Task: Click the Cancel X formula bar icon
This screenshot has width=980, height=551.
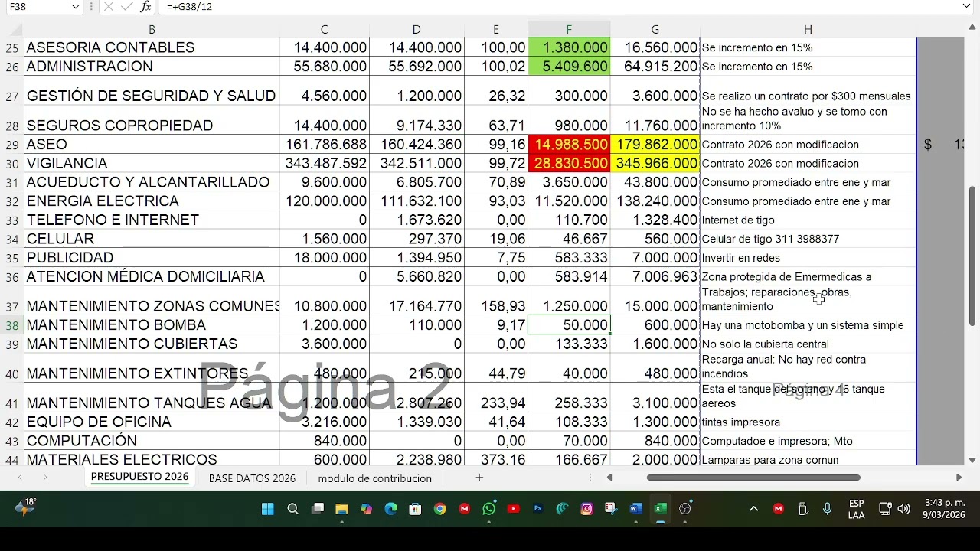Action: (108, 7)
